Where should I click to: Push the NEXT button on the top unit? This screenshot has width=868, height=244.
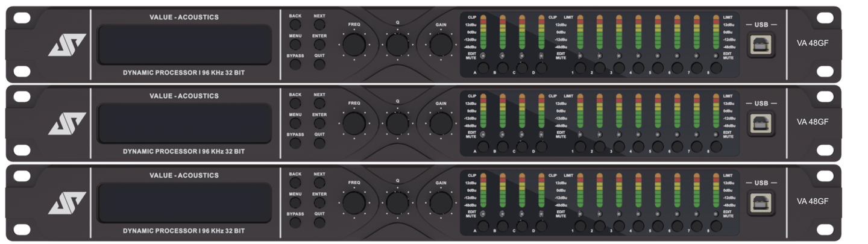pyautogui.click(x=319, y=25)
